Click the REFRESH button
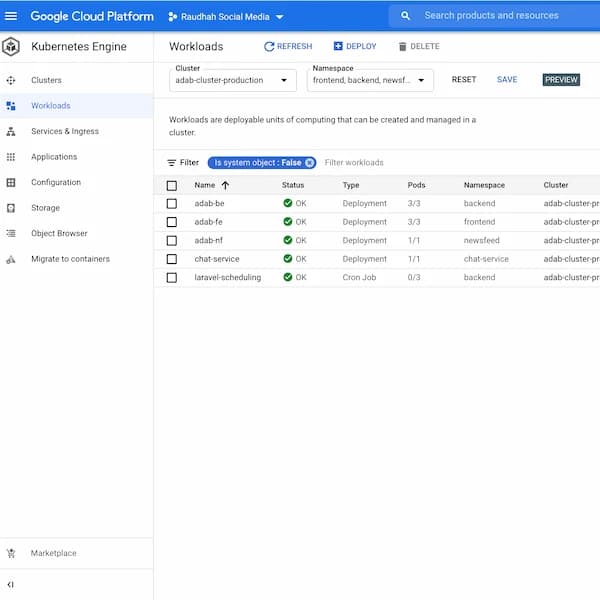 coord(288,46)
